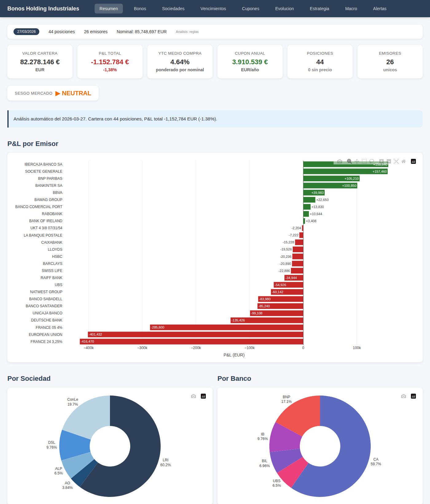
Task: Select the Pan tool in P&L chart
Action: pos(357,161)
